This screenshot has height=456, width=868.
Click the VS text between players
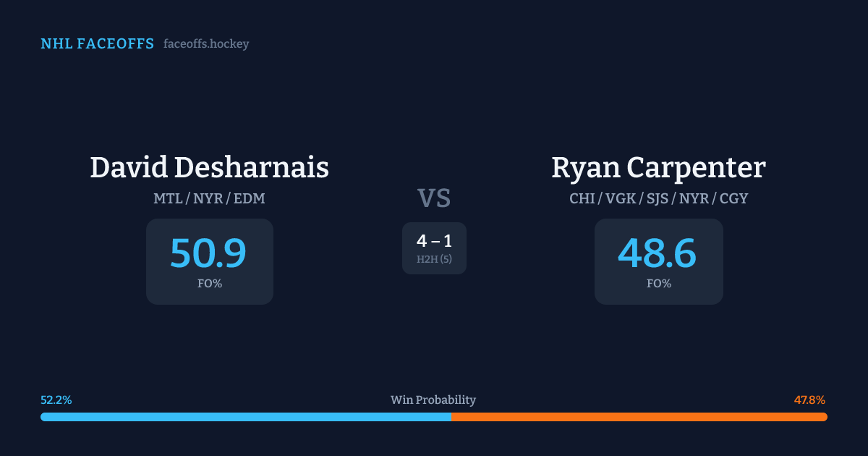point(434,198)
